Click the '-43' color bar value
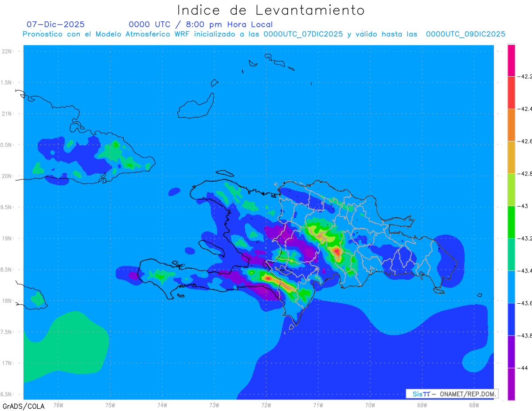This screenshot has width=532, height=411. pyautogui.click(x=523, y=206)
